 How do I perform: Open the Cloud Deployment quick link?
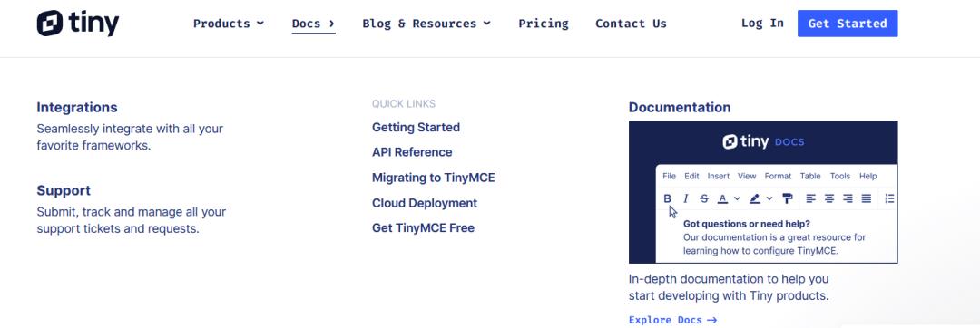tap(425, 203)
